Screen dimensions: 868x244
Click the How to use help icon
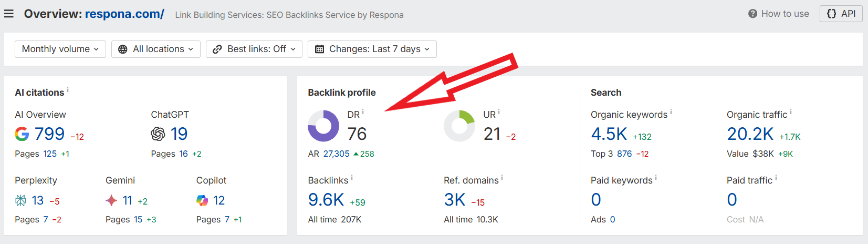[752, 14]
